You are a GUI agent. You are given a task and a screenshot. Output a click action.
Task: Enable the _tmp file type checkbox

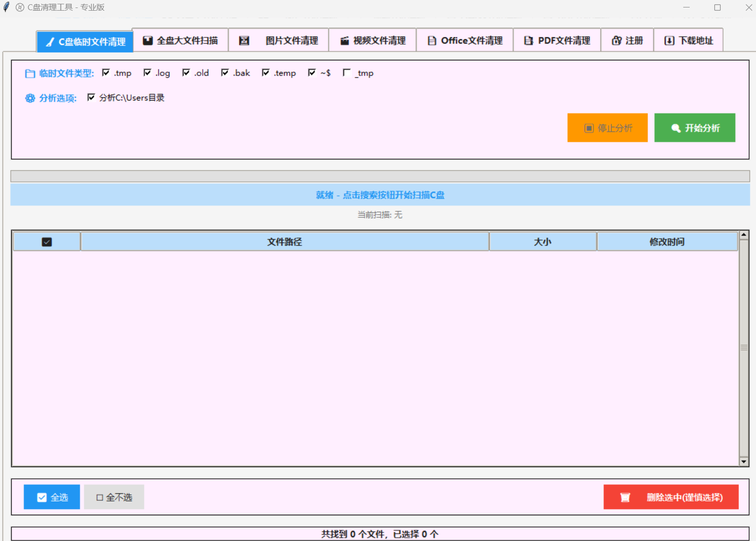[x=347, y=72]
